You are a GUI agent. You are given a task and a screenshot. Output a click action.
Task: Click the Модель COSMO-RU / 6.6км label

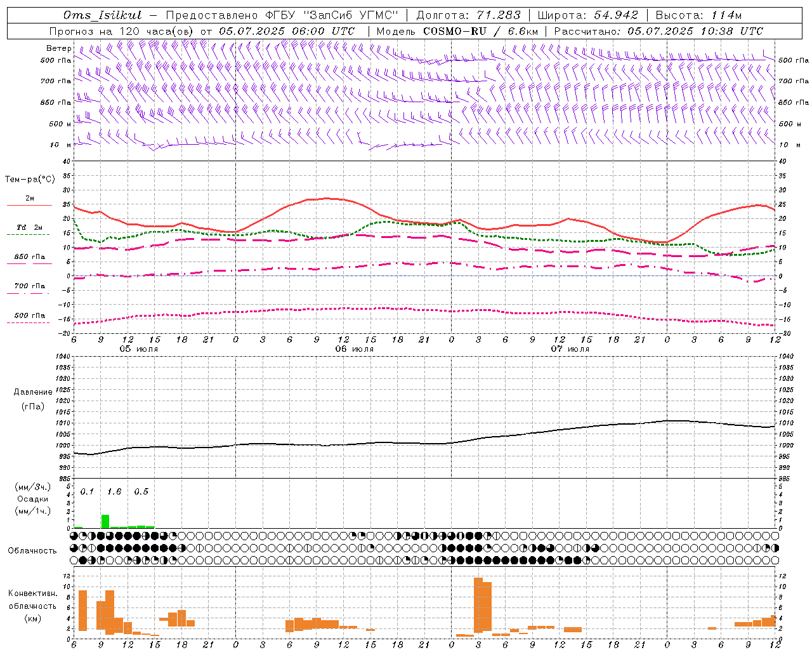(457, 31)
